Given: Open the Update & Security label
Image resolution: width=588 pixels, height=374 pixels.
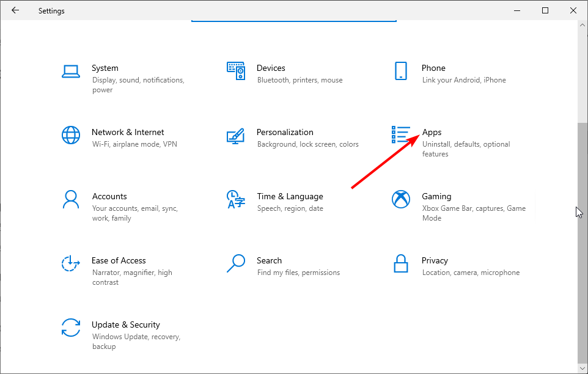Looking at the screenshot, I should click(x=125, y=324).
